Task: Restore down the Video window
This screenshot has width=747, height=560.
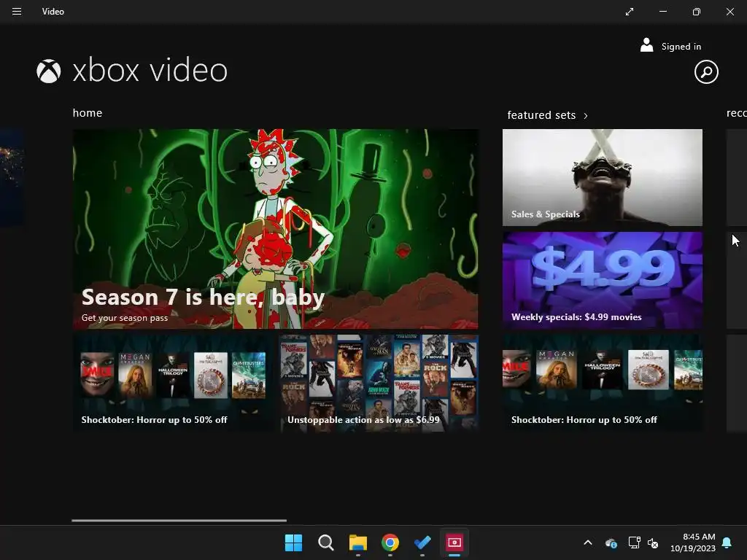Action: [x=697, y=12]
